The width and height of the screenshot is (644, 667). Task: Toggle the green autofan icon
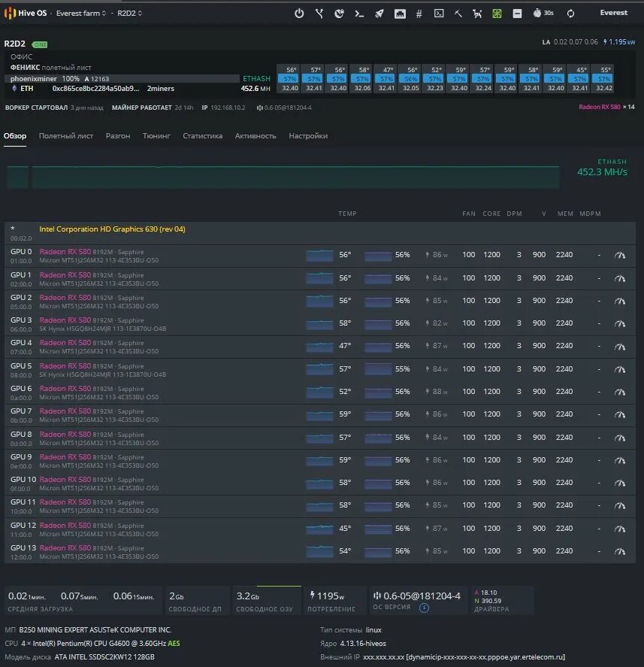click(497, 14)
